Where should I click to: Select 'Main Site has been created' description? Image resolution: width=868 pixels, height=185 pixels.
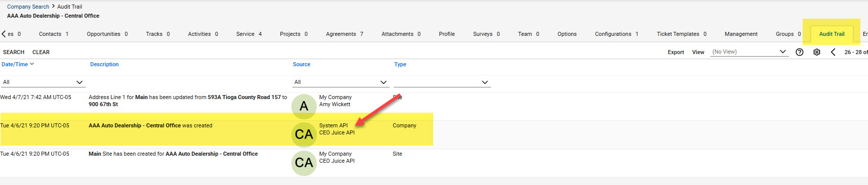pos(173,154)
